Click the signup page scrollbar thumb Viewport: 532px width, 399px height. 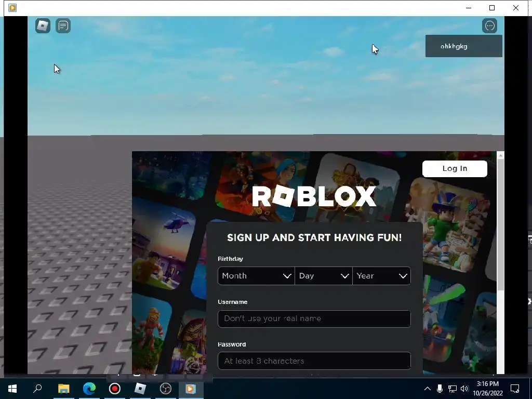click(500, 224)
